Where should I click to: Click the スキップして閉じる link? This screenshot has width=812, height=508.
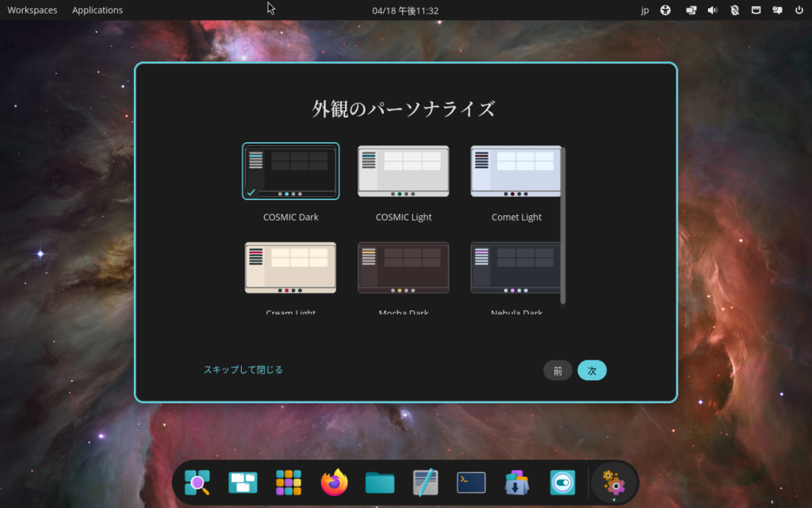[x=243, y=370]
